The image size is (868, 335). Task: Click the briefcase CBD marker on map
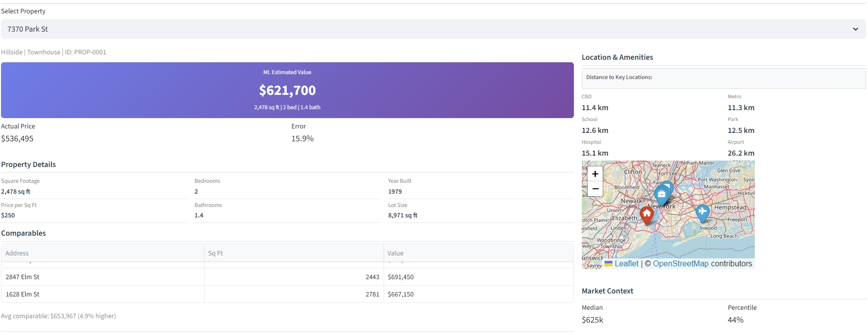(x=661, y=195)
